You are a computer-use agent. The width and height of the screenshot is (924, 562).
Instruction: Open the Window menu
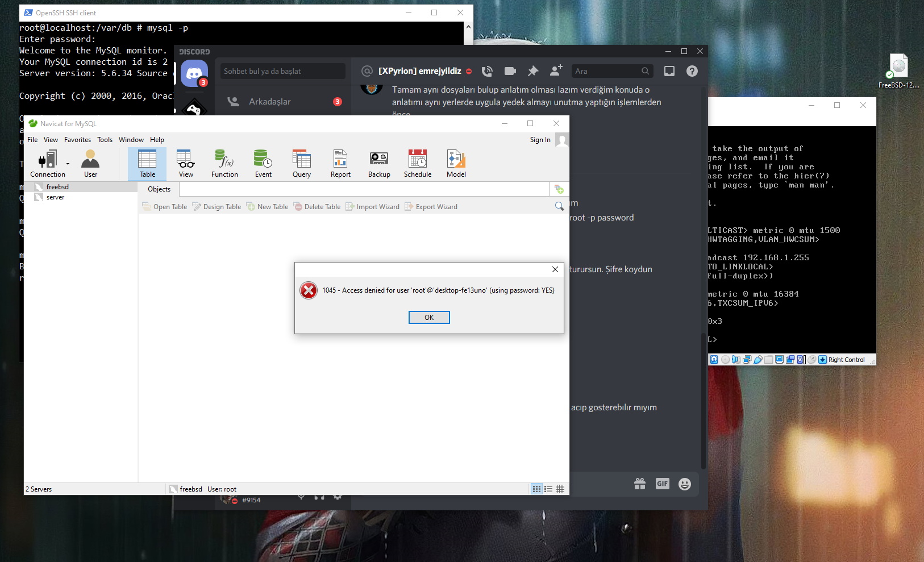(x=131, y=140)
